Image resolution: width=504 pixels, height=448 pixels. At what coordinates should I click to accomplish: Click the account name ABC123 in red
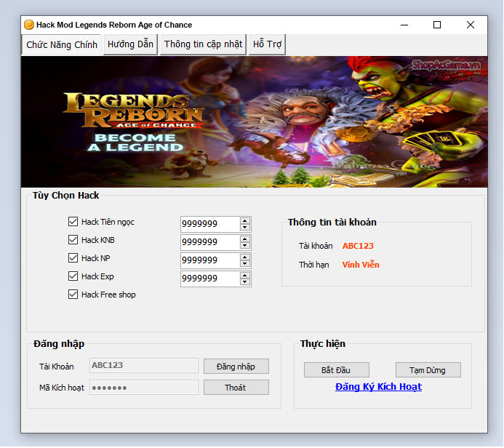(x=358, y=246)
